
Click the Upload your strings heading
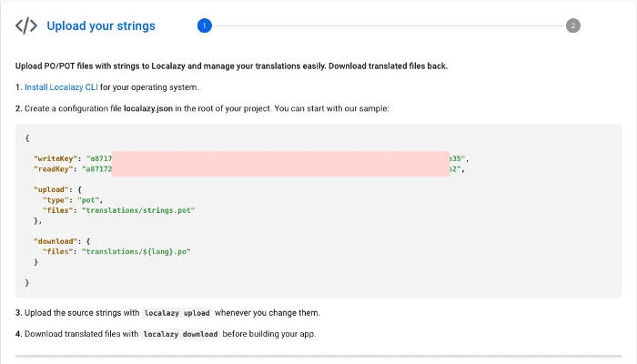(x=101, y=25)
